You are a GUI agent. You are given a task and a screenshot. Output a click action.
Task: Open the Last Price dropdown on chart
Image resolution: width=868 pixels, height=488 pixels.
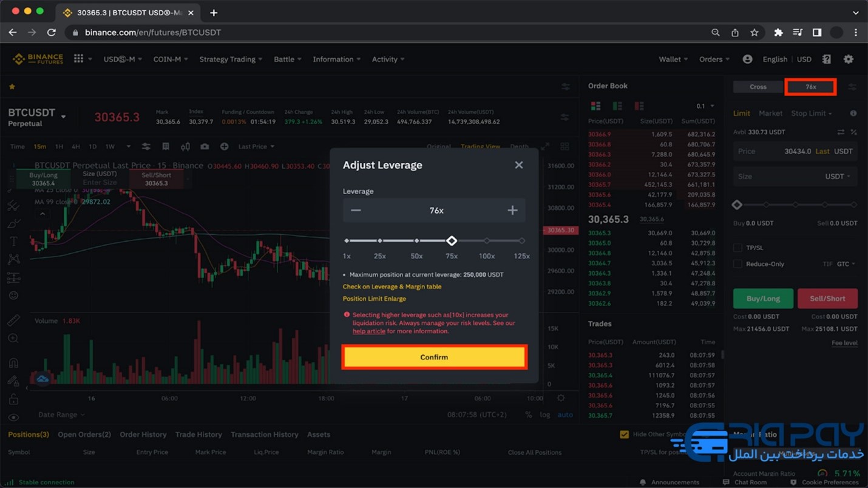coord(256,146)
